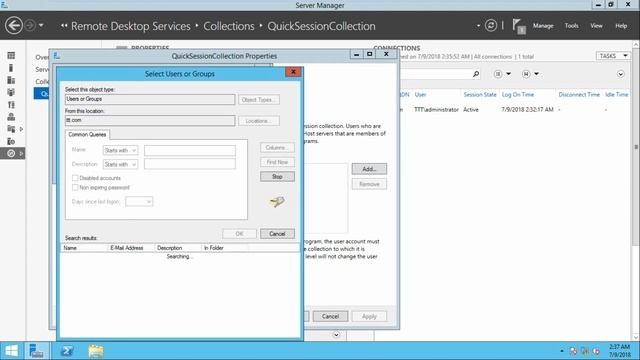This screenshot has width=640, height=360.
Task: Open the sixth sidebar role icon
Action: pyautogui.click(x=11, y=117)
